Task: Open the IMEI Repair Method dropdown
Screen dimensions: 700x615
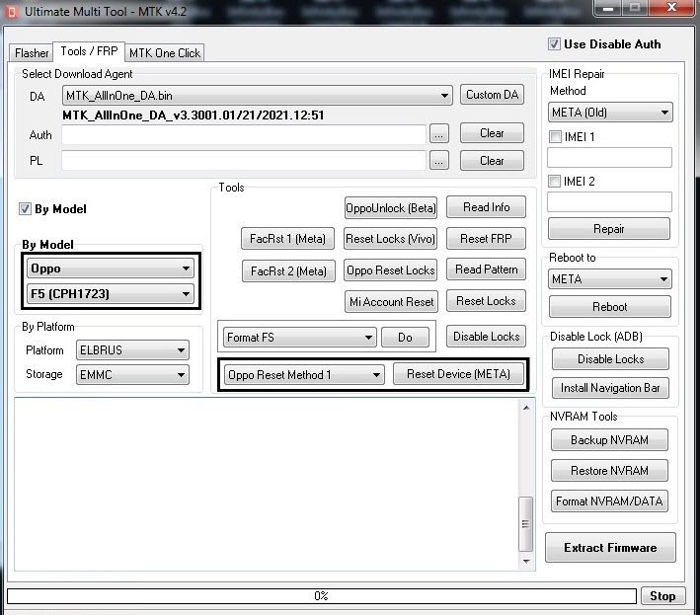Action: pos(610,112)
